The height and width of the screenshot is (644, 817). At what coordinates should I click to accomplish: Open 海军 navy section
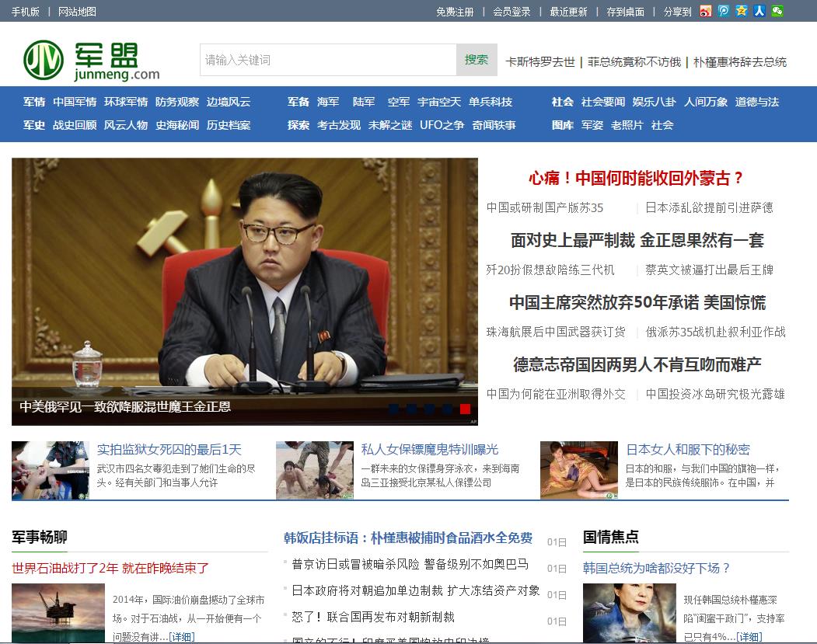tap(328, 102)
